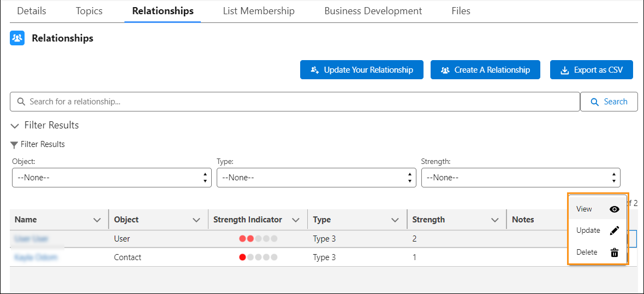
Task: Click Update Your Relationship button
Action: pyautogui.click(x=362, y=70)
